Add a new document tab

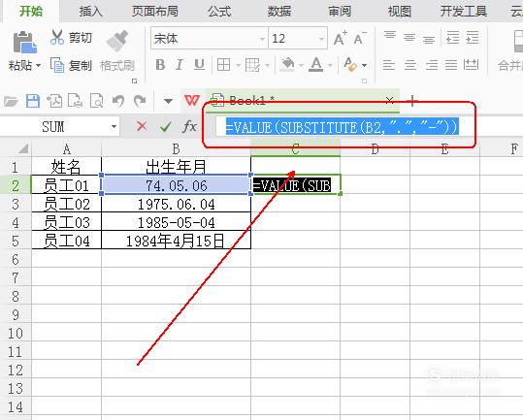click(x=412, y=101)
